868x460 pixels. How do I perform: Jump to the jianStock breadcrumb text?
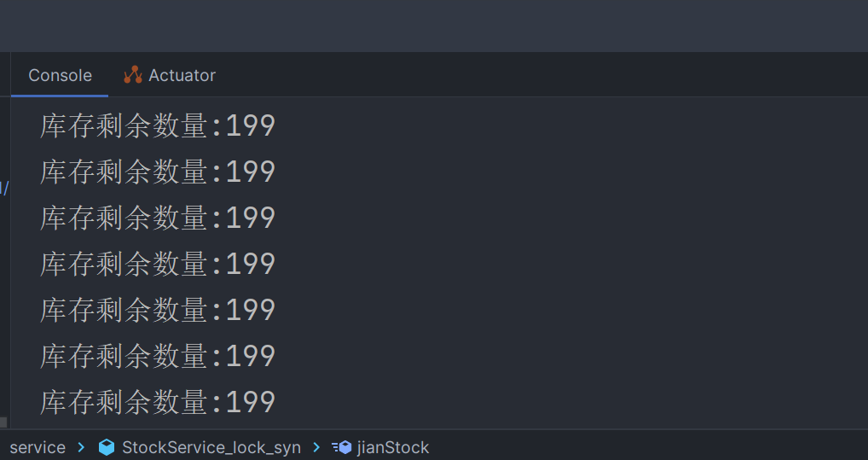click(x=393, y=447)
